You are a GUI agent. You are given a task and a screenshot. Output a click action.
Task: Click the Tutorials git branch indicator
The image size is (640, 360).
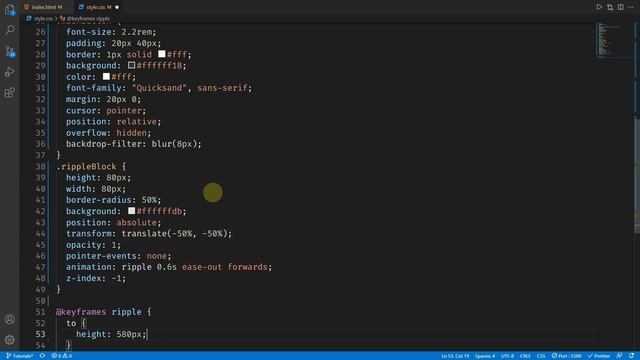pyautogui.click(x=20, y=356)
